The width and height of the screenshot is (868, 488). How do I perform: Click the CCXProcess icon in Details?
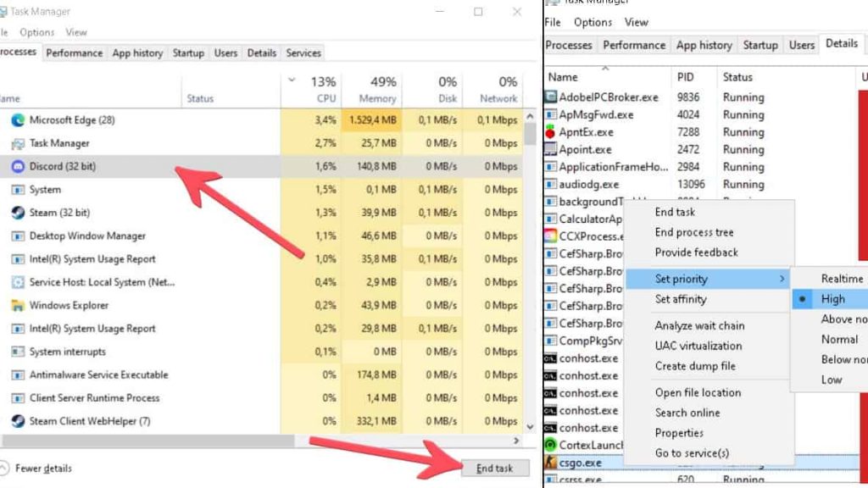[550, 236]
